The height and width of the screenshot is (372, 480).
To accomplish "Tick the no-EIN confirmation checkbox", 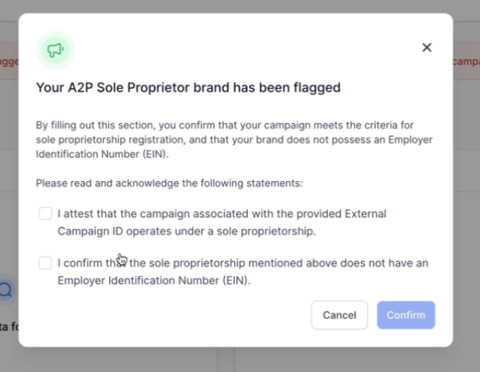I will coord(45,263).
